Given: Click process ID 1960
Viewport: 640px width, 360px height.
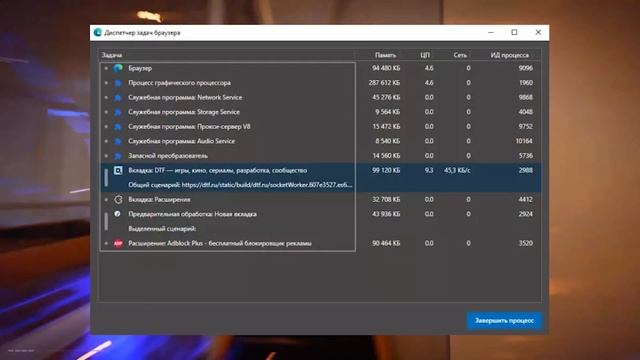Looking at the screenshot, I should 526,83.
